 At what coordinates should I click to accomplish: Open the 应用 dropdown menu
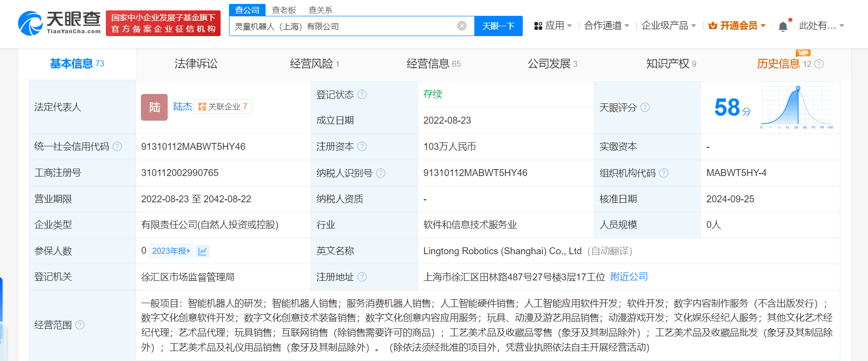pyautogui.click(x=553, y=25)
